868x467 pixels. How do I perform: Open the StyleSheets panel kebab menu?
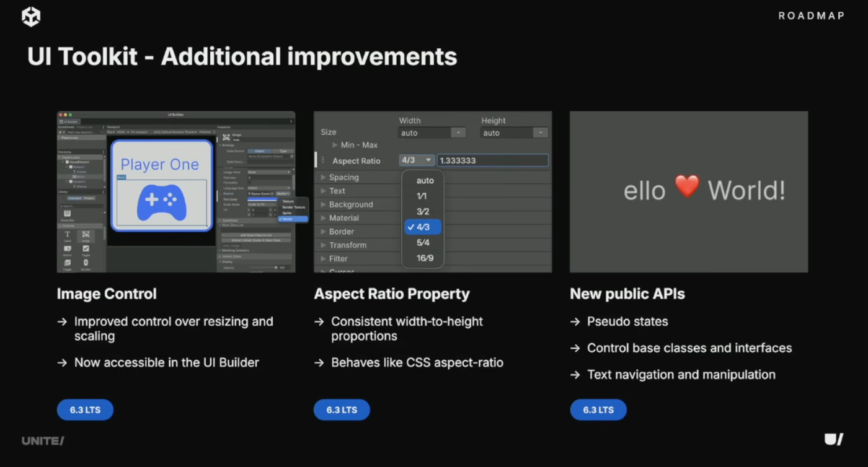tap(104, 127)
